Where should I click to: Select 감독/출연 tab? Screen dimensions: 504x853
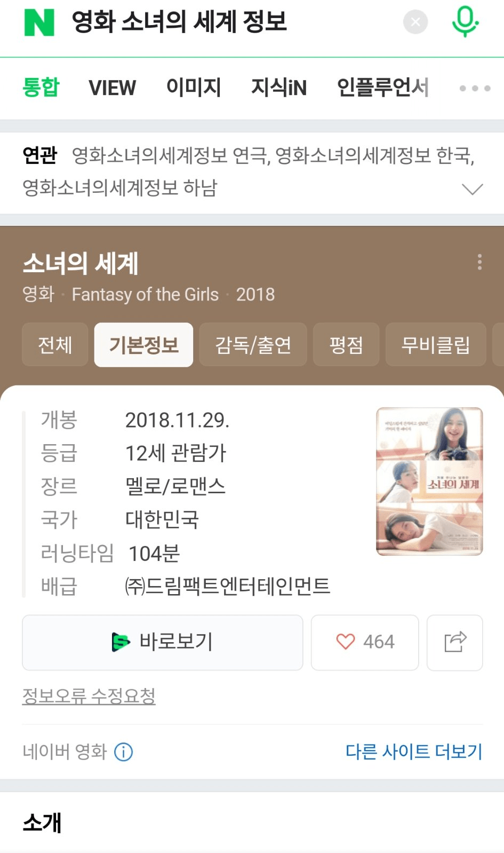click(253, 345)
